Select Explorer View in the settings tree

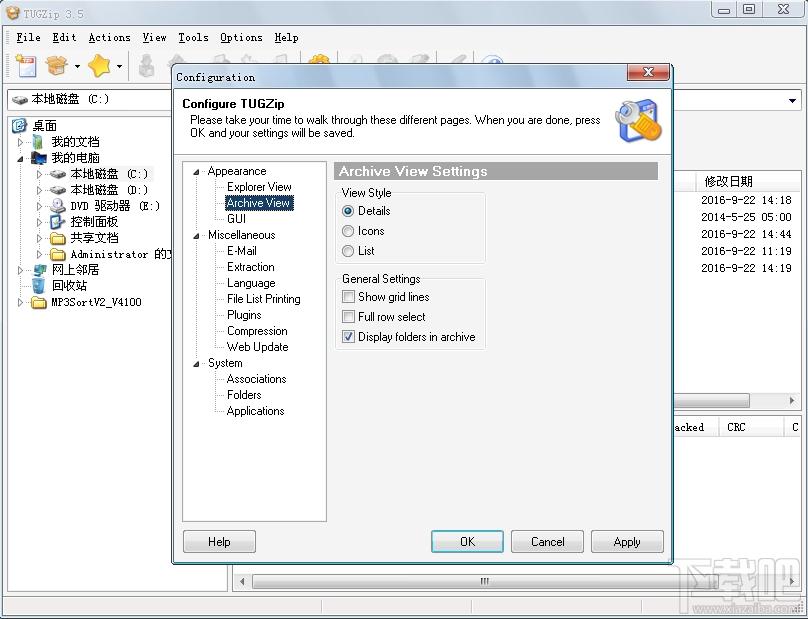point(259,187)
